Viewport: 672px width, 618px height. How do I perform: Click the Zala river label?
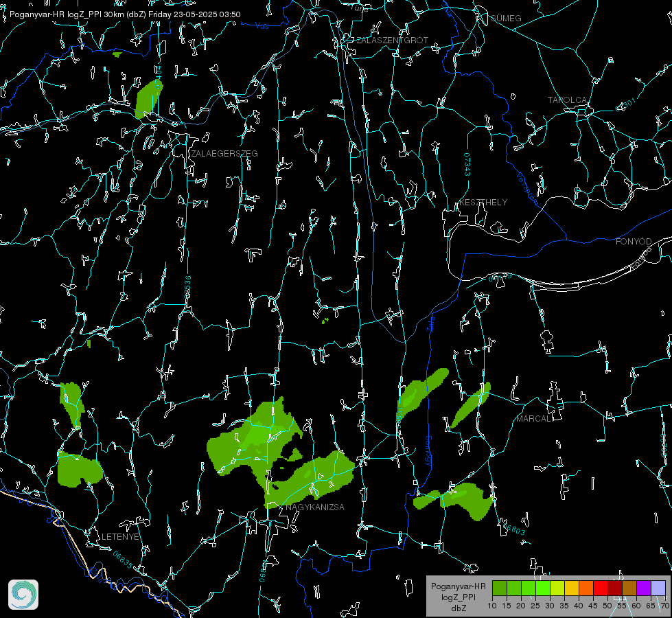[431, 324]
